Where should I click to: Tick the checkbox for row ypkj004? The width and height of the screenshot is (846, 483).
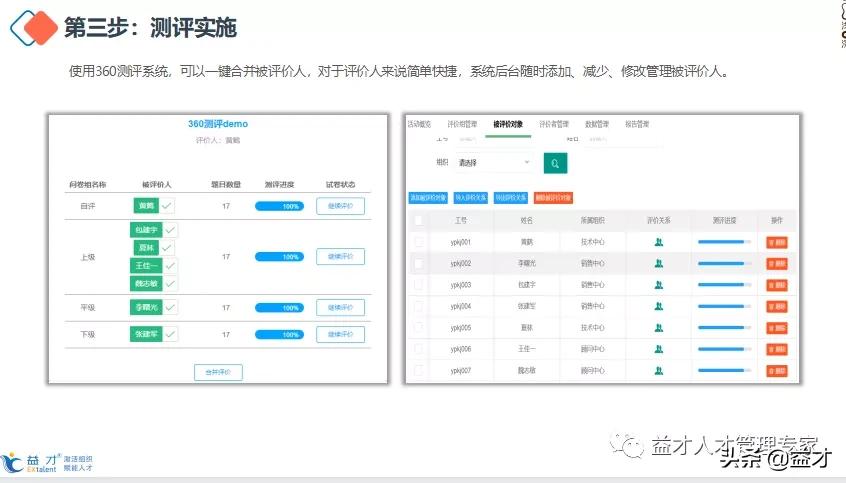(x=418, y=307)
